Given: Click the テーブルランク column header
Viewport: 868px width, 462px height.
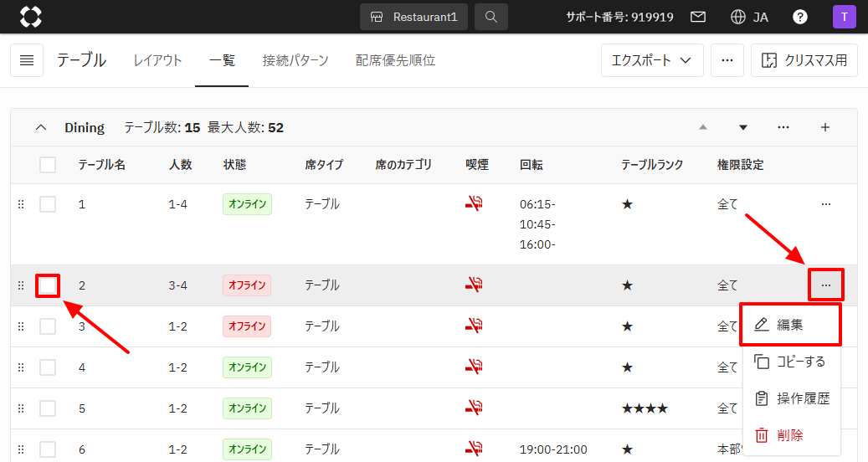Looking at the screenshot, I should (652, 165).
